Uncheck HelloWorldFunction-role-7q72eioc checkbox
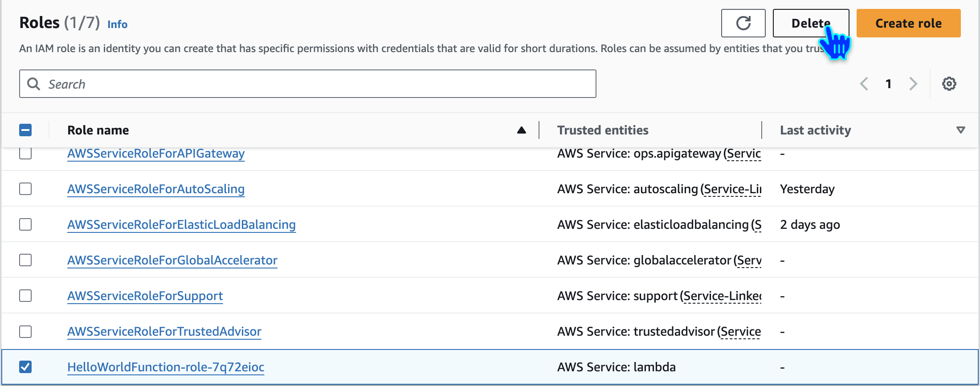Viewport: 980px width, 386px height. click(x=25, y=367)
